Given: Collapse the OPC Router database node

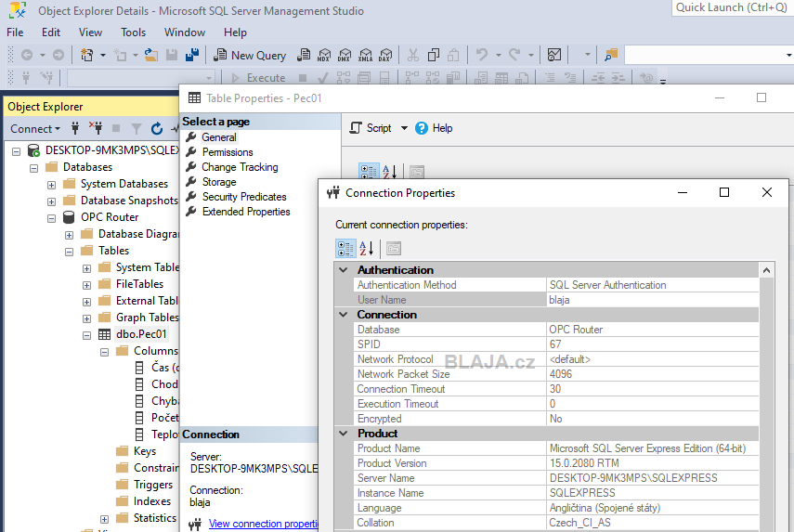Looking at the screenshot, I should click(x=52, y=217).
